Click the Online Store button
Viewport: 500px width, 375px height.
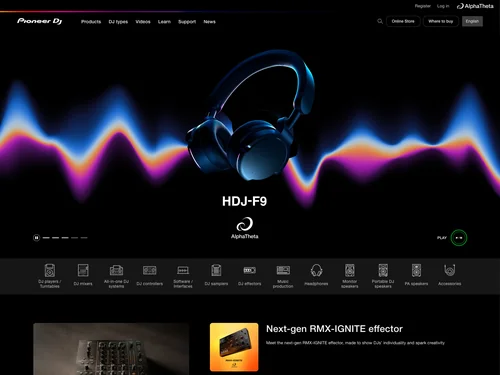pyautogui.click(x=403, y=21)
